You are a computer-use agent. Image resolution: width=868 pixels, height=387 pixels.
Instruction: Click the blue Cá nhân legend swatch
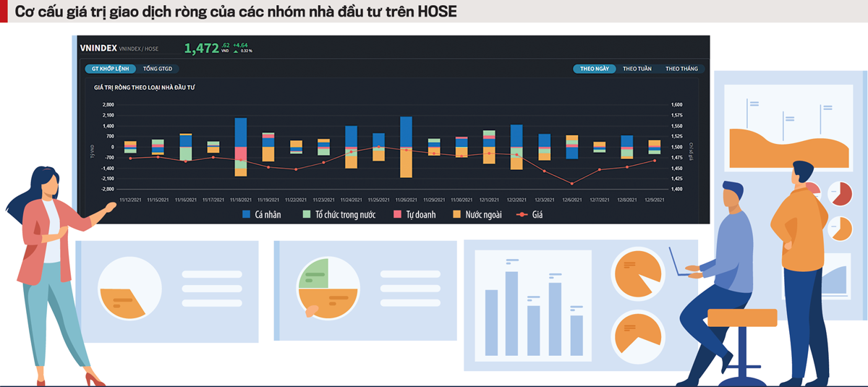(246, 215)
